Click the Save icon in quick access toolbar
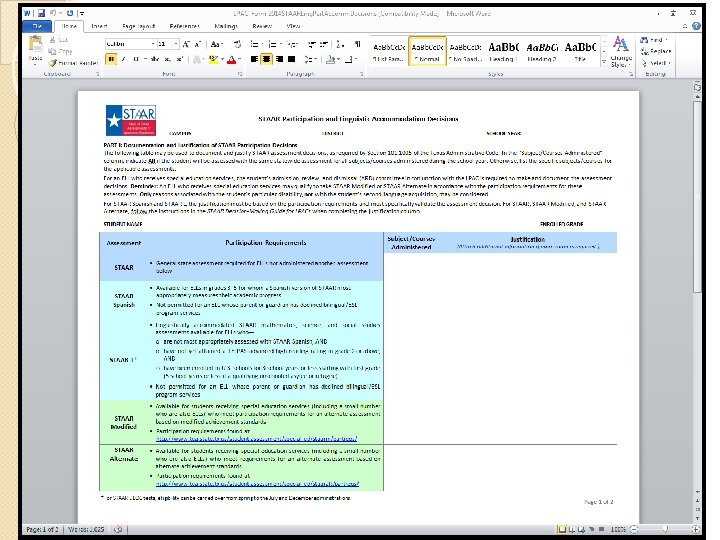 click(41, 13)
